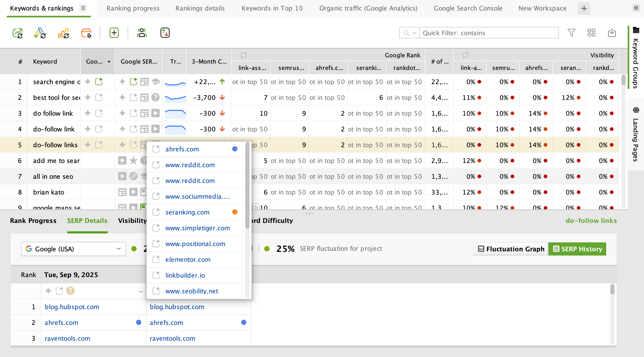Click the open-link icon beside linkbuilder.io
The image size is (644, 357).
156,275
